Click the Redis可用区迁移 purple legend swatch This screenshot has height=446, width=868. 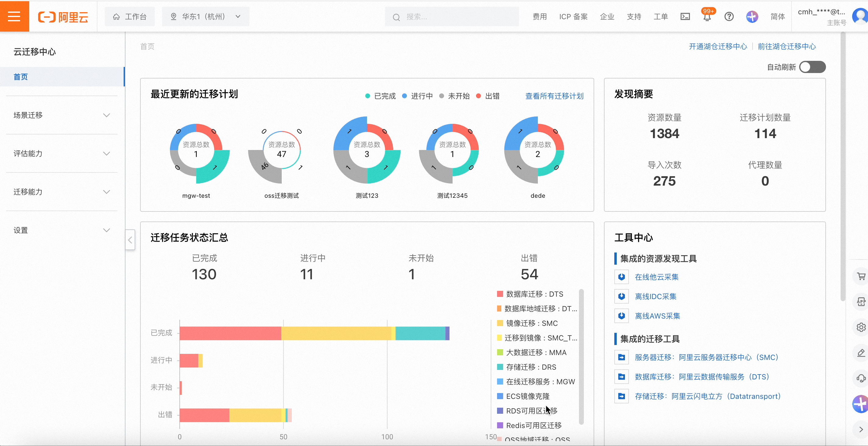(x=500, y=426)
